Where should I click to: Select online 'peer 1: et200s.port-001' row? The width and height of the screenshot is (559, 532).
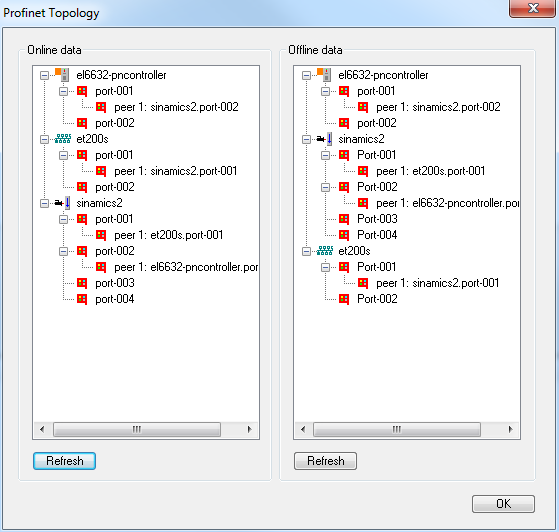169,235
